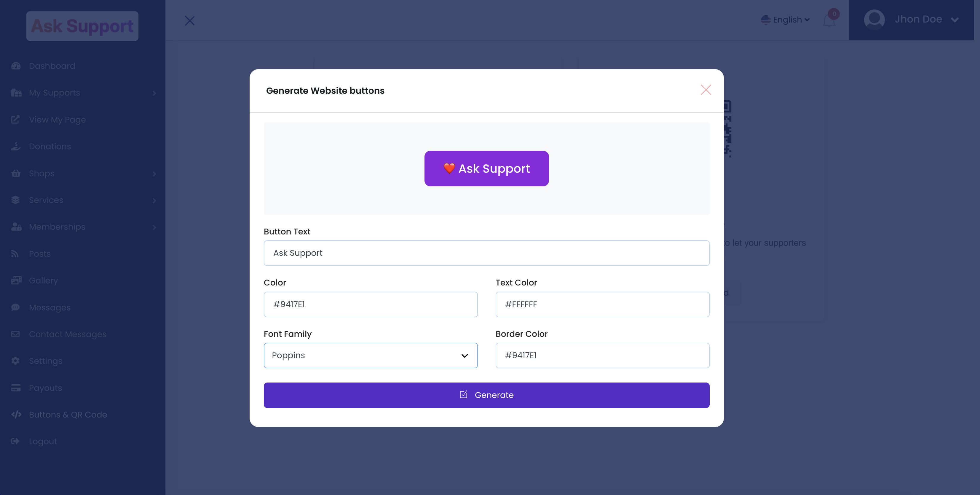
Task: Close the Generate Website buttons dialog
Action: click(706, 90)
